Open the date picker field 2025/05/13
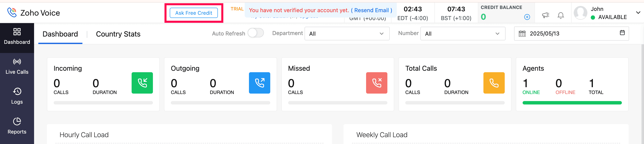This screenshot has height=144, width=644. click(571, 34)
